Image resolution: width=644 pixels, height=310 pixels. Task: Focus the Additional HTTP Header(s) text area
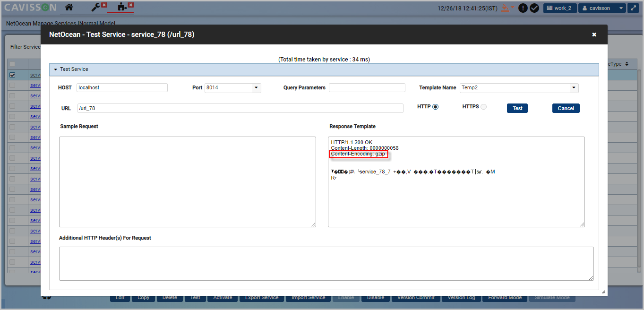pyautogui.click(x=326, y=264)
